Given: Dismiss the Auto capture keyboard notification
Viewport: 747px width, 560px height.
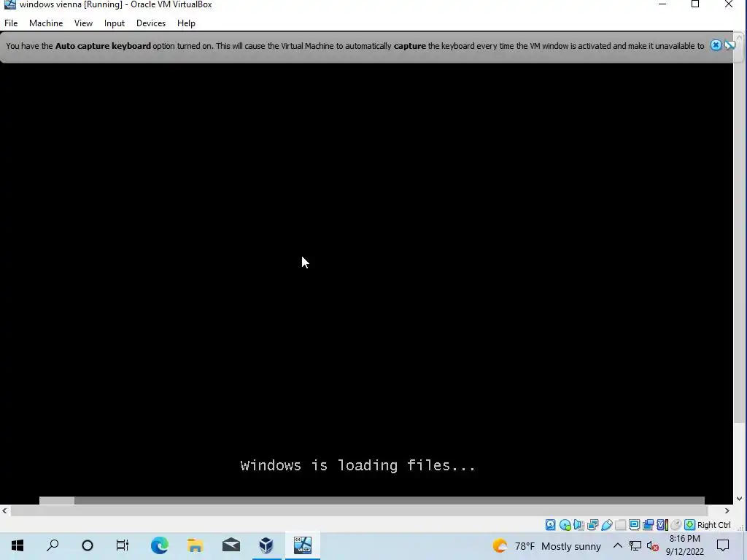Looking at the screenshot, I should click(x=716, y=45).
